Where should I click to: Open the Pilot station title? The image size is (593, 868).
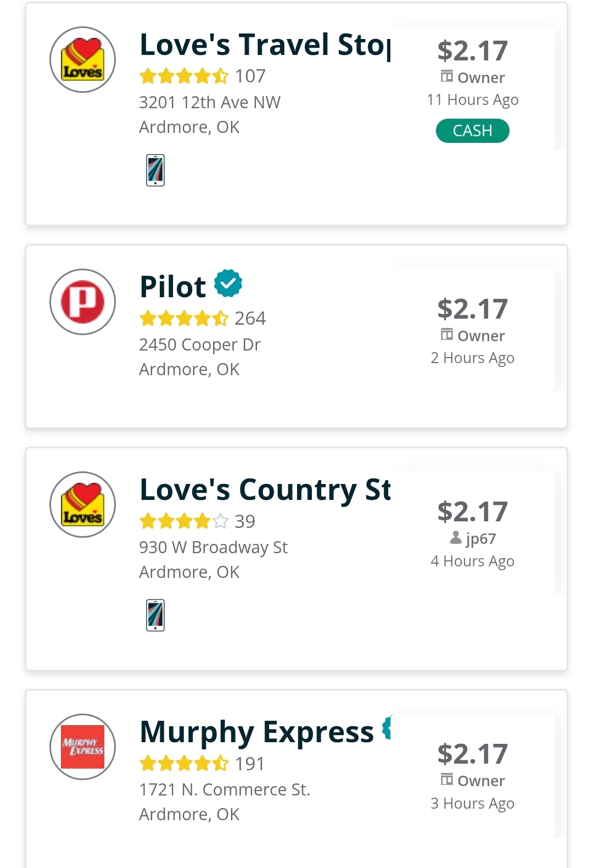click(173, 287)
